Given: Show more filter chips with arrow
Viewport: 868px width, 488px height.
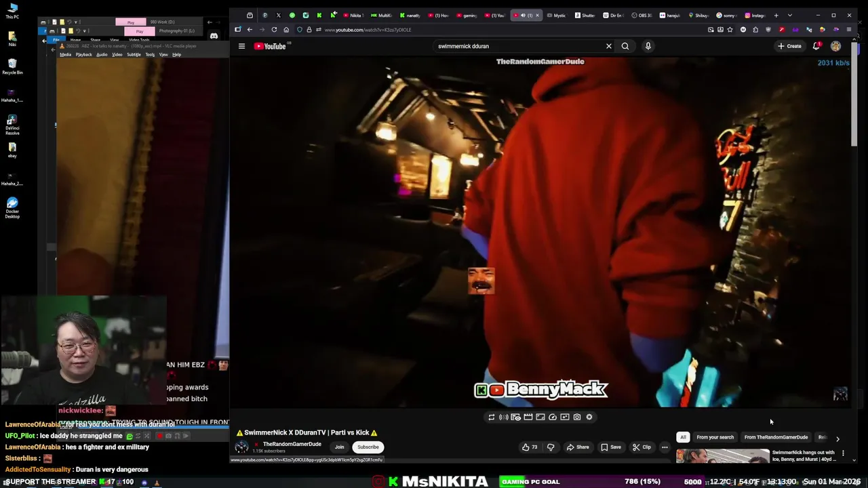Looking at the screenshot, I should (837, 439).
